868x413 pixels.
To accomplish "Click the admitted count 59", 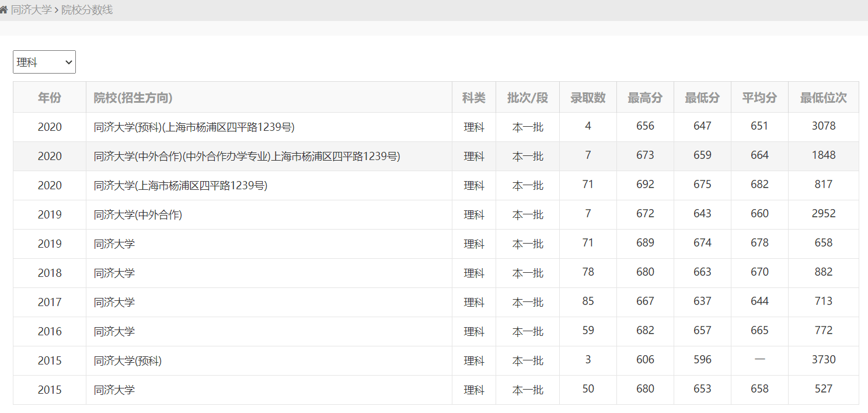I will pos(588,330).
